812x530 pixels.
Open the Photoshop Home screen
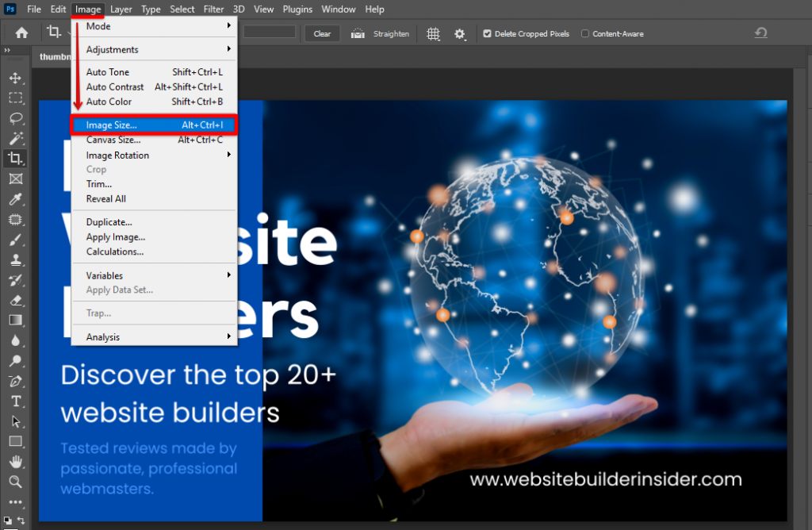coord(21,33)
